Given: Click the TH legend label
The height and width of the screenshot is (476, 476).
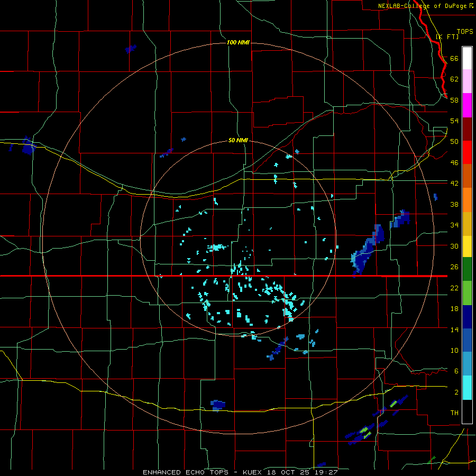Looking at the screenshot, I should coord(454,413).
